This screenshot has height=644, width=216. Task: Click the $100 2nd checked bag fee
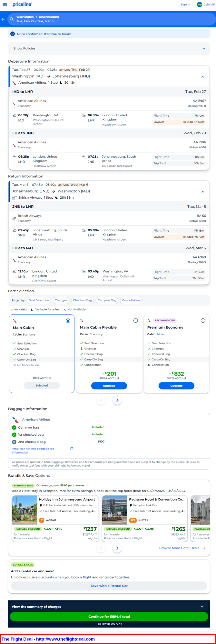(101, 441)
